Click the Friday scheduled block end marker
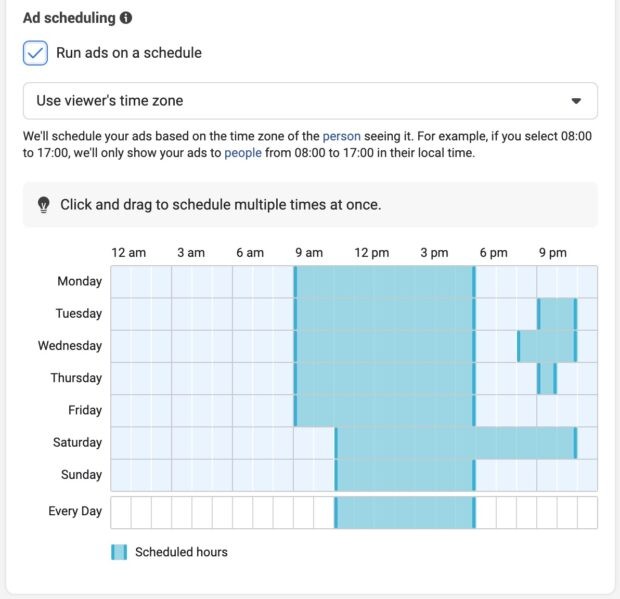This screenshot has width=620, height=599. point(474,411)
